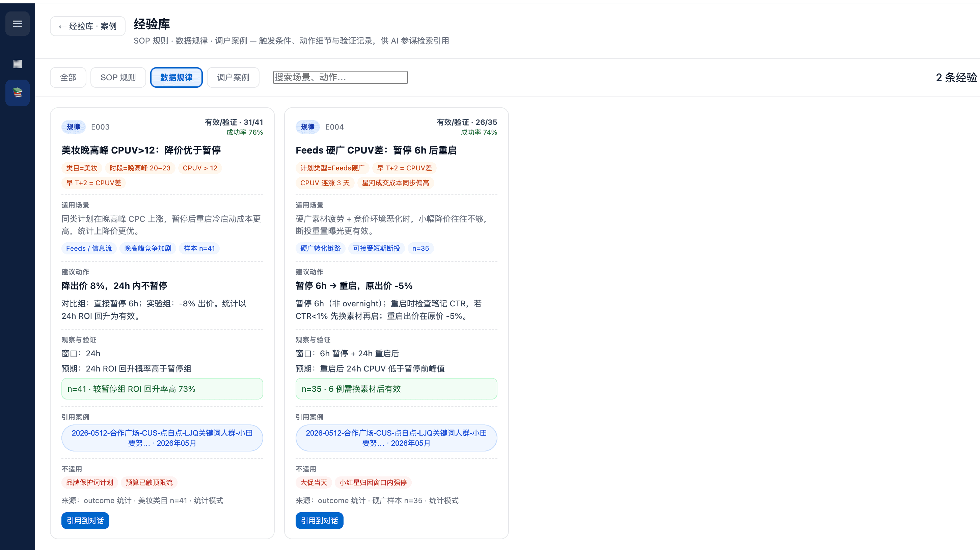The width and height of the screenshot is (980, 550).
Task: Select the 数据规律 tab
Action: tap(176, 78)
